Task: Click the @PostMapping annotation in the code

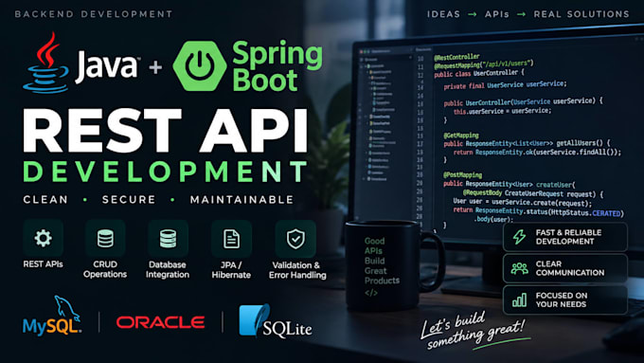Action: coord(462,175)
